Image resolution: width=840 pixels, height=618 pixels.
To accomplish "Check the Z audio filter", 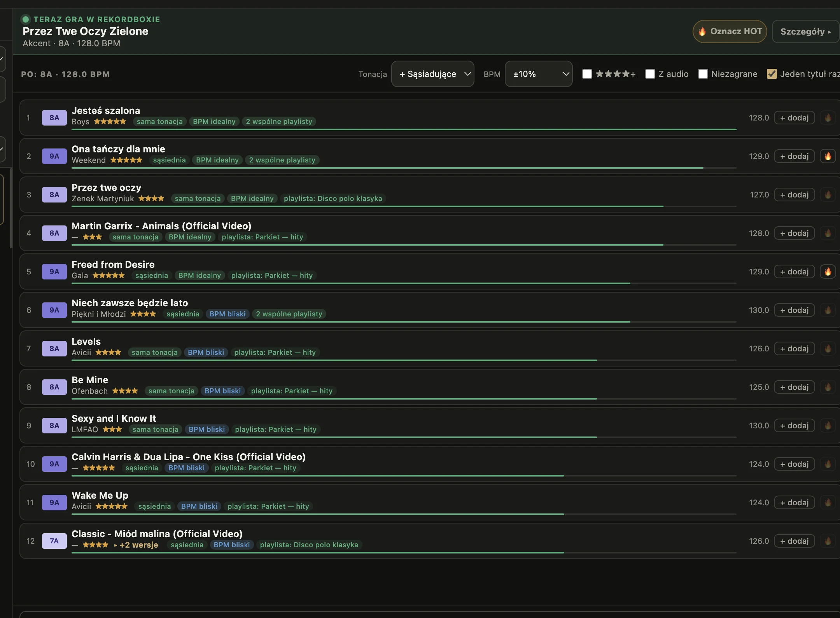I will pos(650,74).
